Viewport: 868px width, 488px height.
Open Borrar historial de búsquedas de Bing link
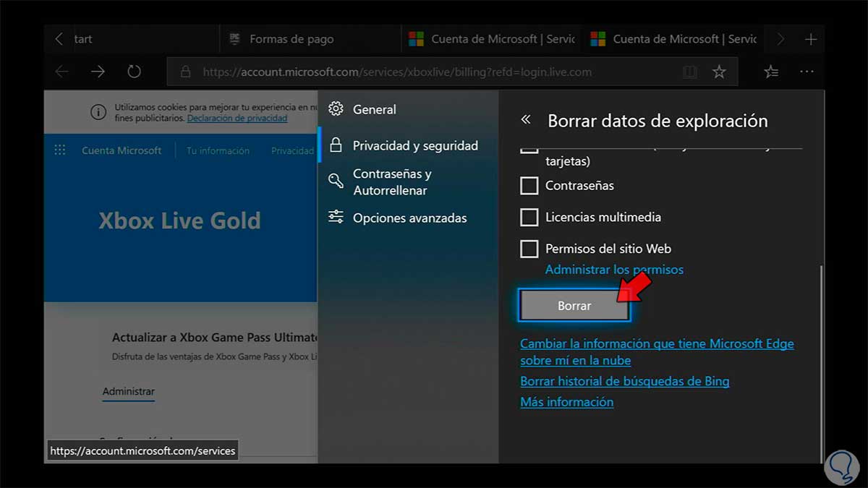click(625, 381)
